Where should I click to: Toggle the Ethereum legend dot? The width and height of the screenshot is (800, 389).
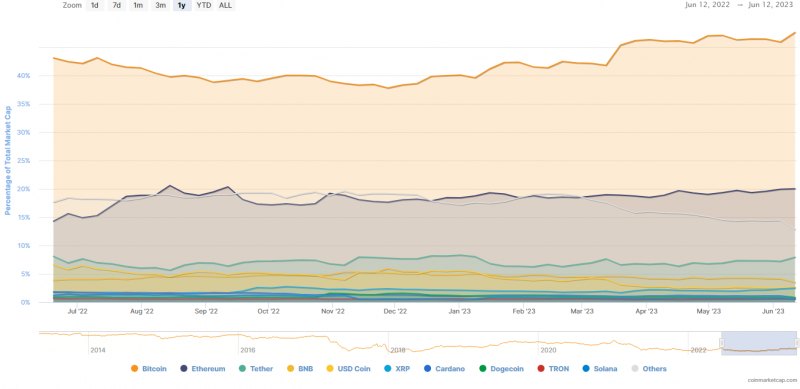pos(184,369)
